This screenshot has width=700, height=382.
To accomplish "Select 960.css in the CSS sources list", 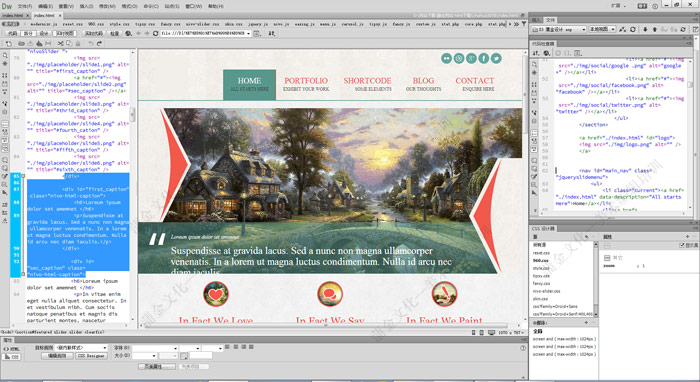I will 541,261.
